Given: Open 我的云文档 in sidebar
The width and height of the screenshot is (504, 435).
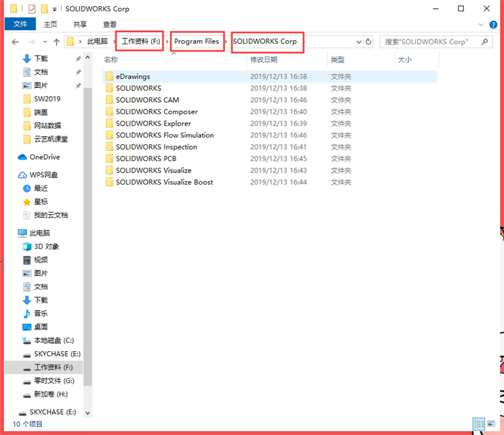Looking at the screenshot, I should tap(46, 215).
